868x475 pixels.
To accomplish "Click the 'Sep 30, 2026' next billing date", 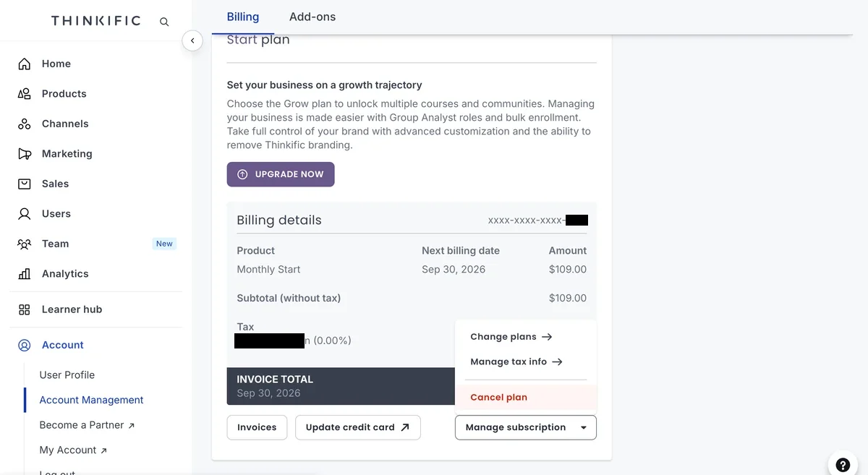I will [454, 269].
